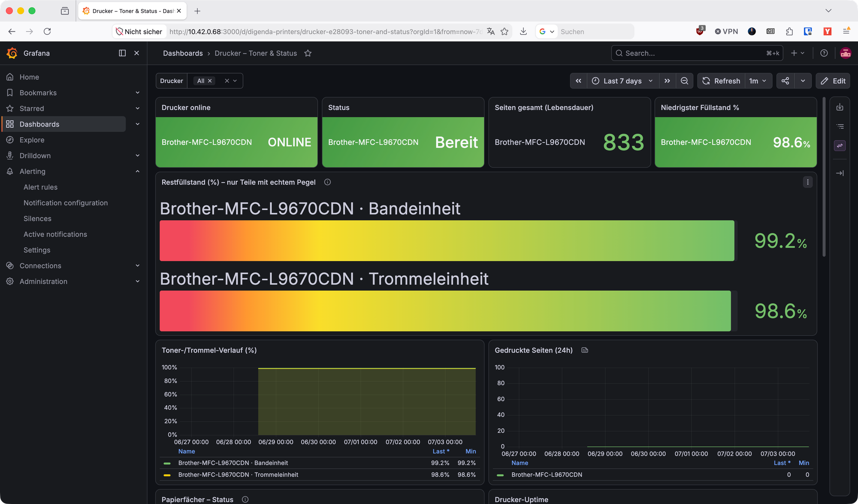Expand the Connections section chevron
The height and width of the screenshot is (504, 858).
138,266
